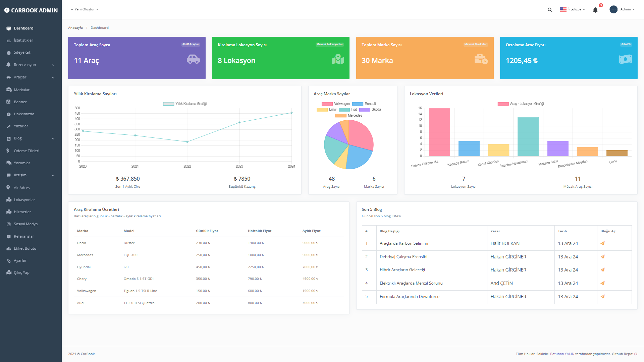Click the Siteye Git globe icon
The height and width of the screenshot is (362, 644).
(x=8, y=53)
